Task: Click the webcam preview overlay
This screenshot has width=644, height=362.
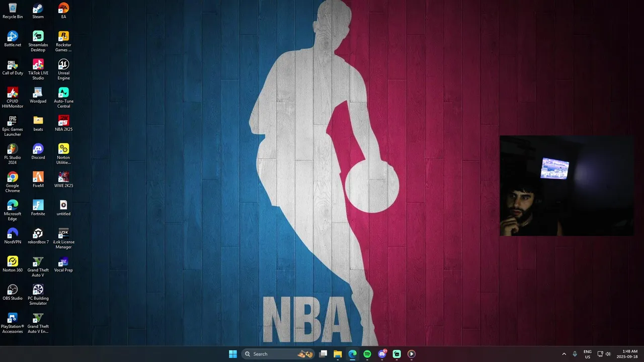Action: point(567,185)
